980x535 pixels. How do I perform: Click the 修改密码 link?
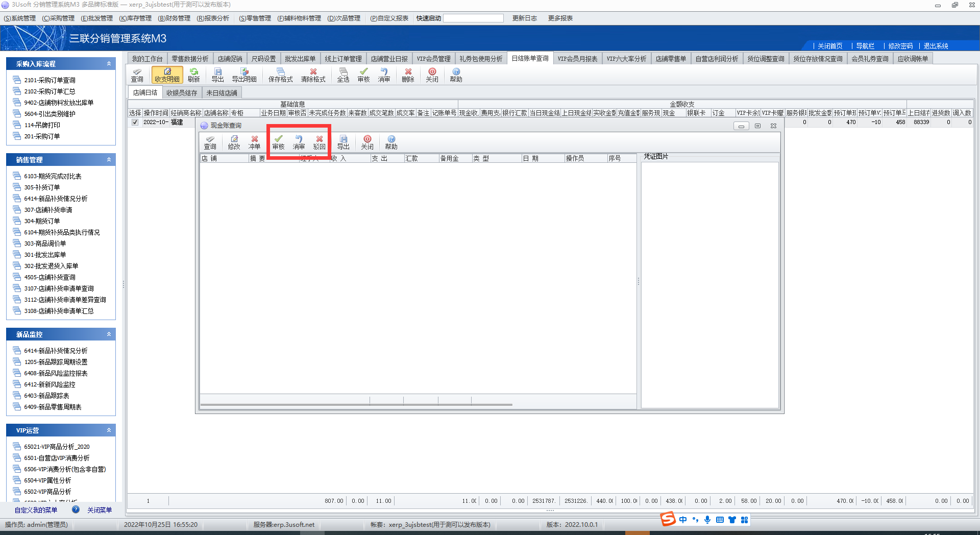point(900,46)
